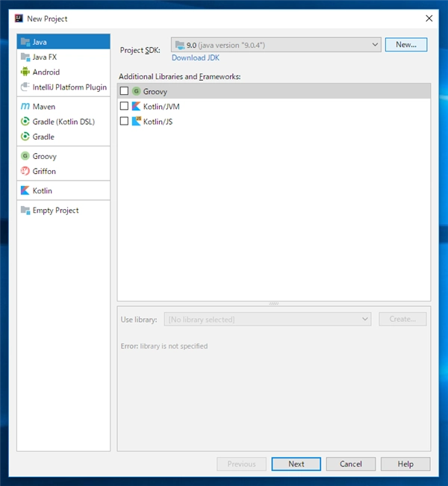This screenshot has width=448, height=486.
Task: Click the Java folder icon in sidebar
Action: 25,42
